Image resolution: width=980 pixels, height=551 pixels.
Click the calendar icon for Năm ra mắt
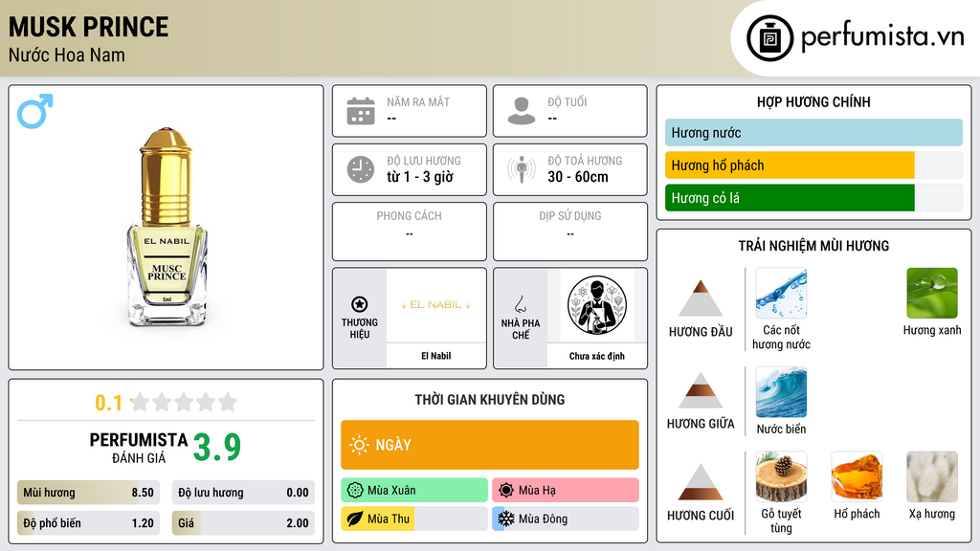point(361,111)
